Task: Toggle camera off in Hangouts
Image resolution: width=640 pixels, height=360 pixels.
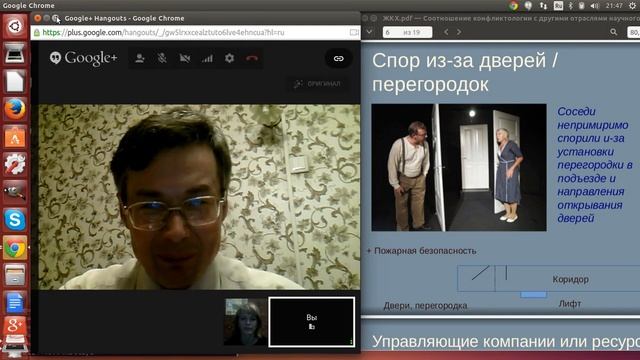Action: 184,58
